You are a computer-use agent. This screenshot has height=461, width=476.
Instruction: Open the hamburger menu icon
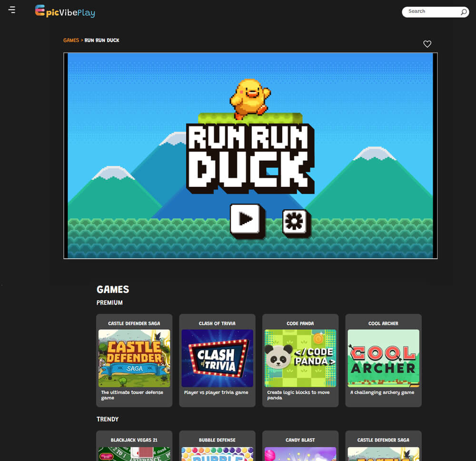12,10
